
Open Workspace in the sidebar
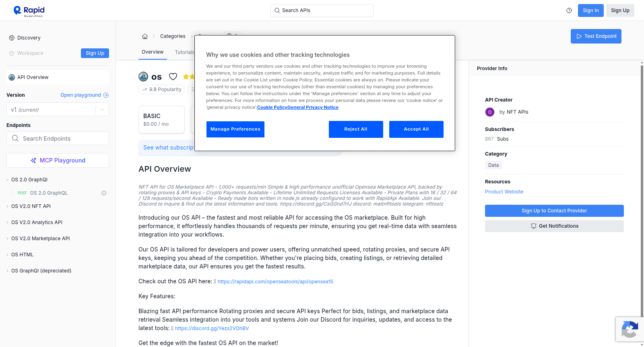pyautogui.click(x=30, y=53)
